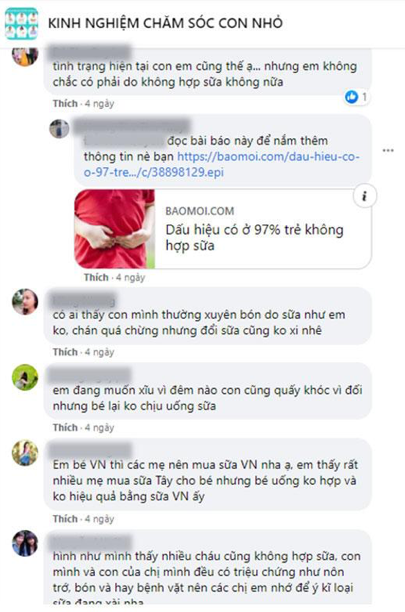Viewport: 405px width, 612px height.
Task: Like the reply containing the baomoi link
Action: pyautogui.click(x=96, y=278)
